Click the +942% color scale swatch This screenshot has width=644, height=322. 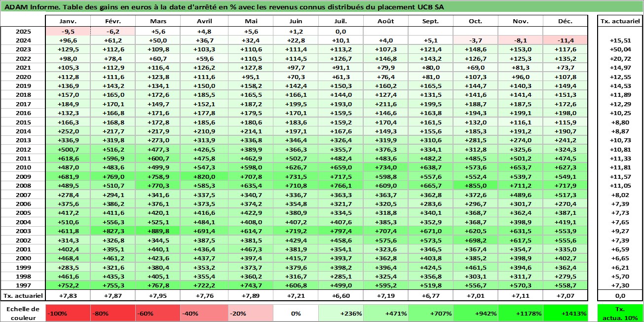click(x=476, y=313)
